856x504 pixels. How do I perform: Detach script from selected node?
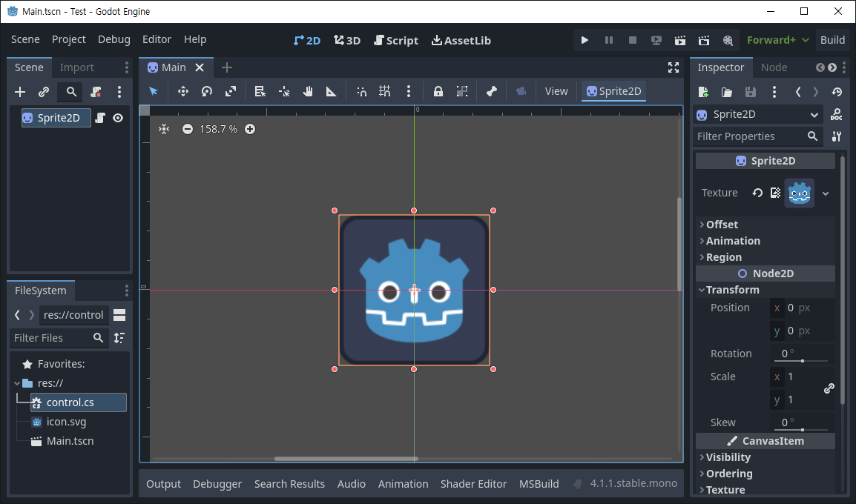pyautogui.click(x=96, y=92)
